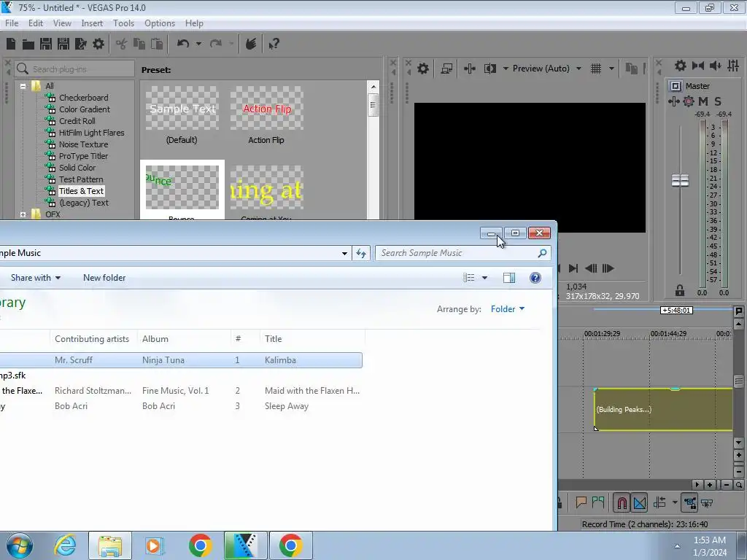
Task: Open the Split Screen View dropdown arrow
Action: point(506,69)
